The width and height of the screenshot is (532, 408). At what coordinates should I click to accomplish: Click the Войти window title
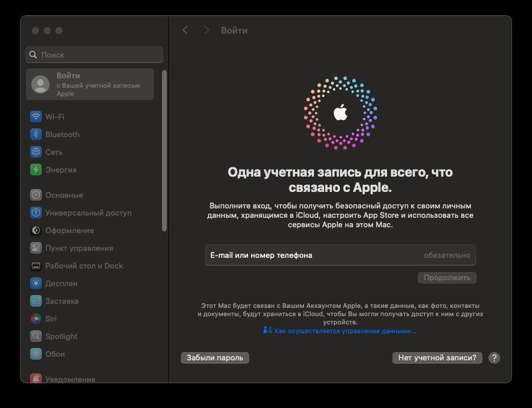[x=234, y=31]
